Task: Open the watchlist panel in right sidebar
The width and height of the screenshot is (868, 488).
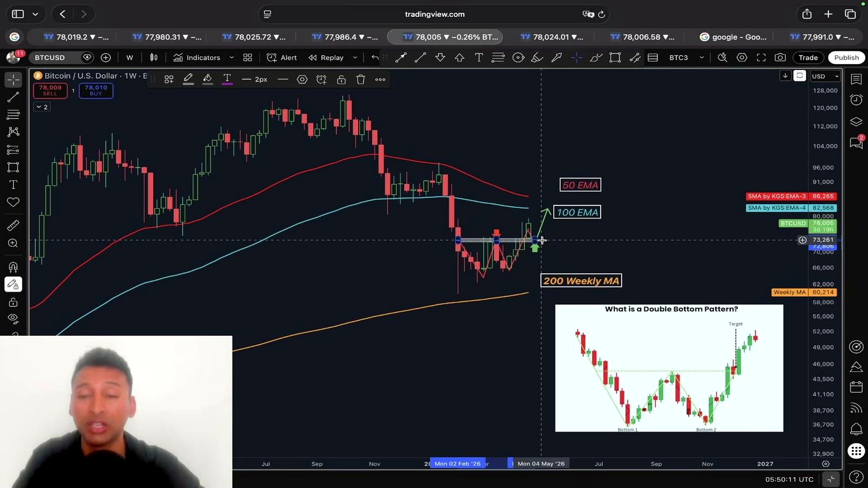Action: click(x=856, y=80)
